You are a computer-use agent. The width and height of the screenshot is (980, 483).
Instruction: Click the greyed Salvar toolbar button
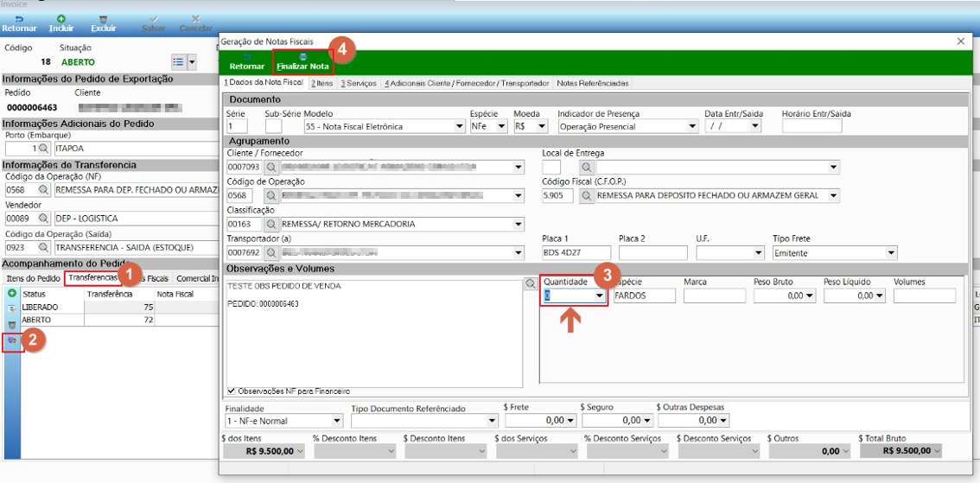tap(154, 23)
